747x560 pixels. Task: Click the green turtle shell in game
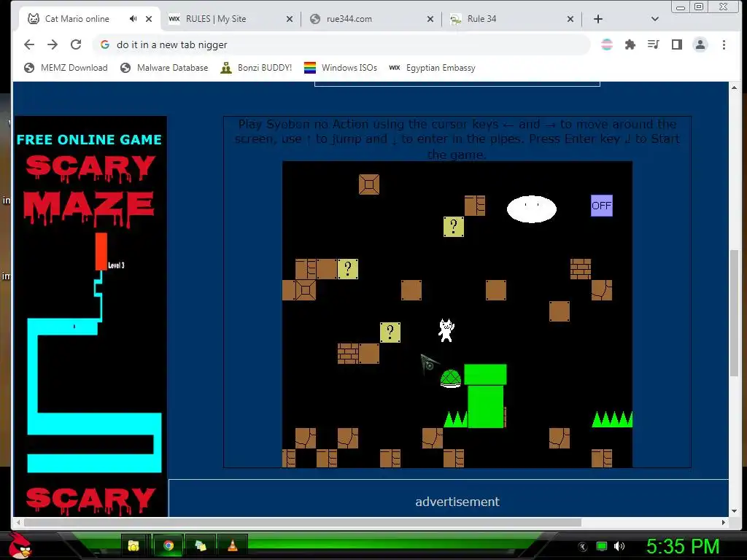(451, 379)
